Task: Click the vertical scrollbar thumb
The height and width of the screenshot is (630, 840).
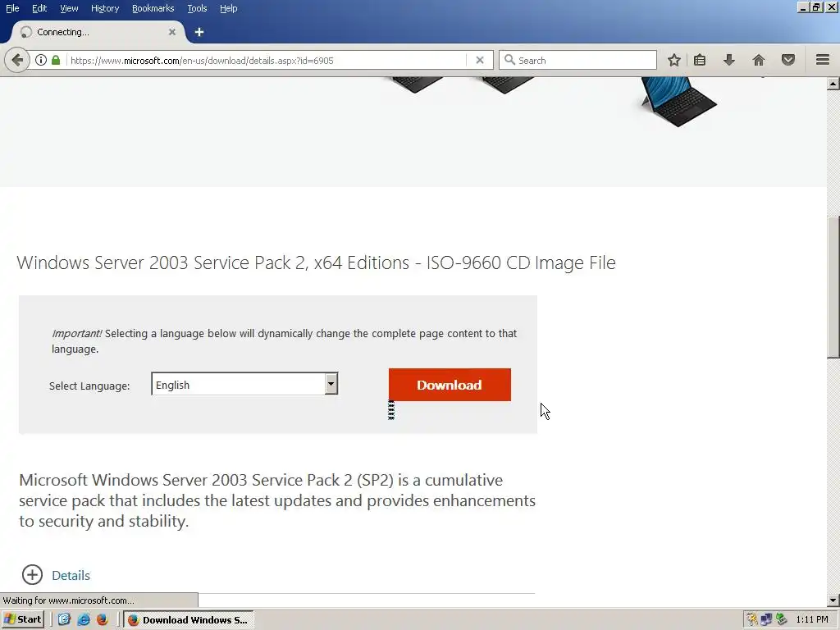Action: coord(833,286)
